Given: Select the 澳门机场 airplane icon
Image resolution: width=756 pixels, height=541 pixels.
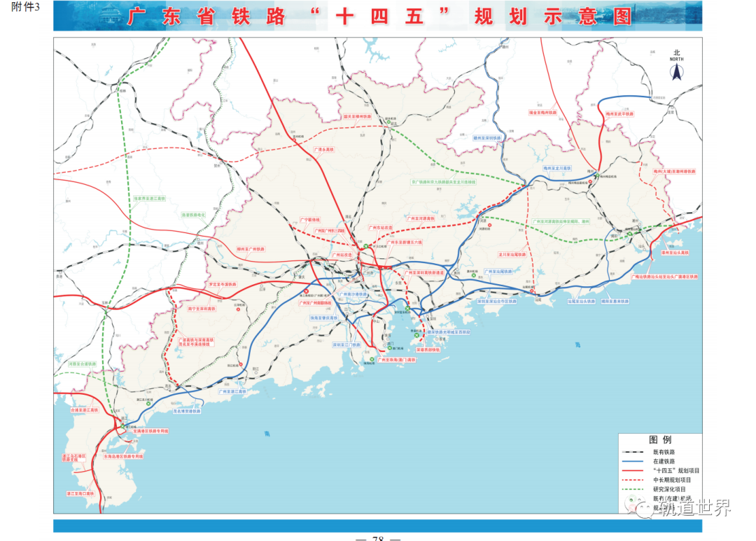Looking at the screenshot, I should pos(389,347).
